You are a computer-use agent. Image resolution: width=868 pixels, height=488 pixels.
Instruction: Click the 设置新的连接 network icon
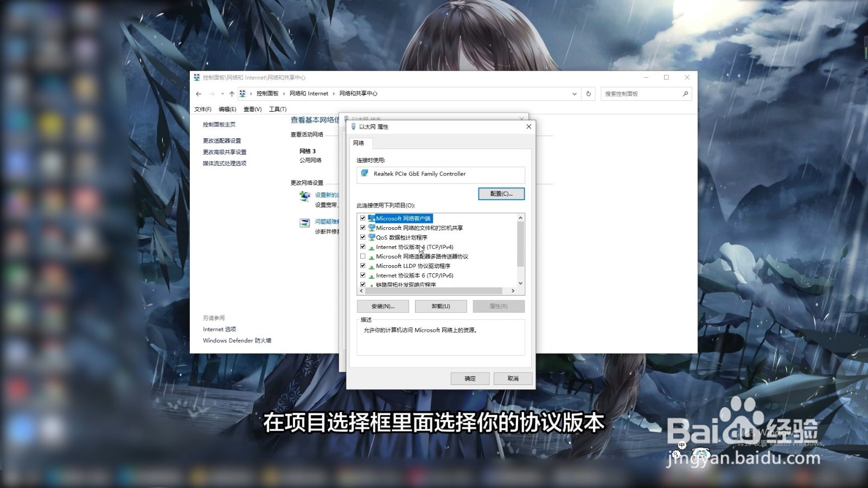click(305, 196)
